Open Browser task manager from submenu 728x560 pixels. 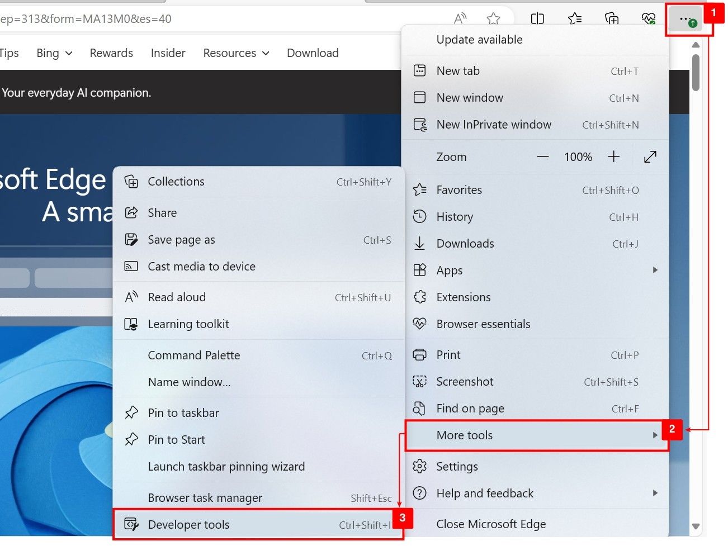pyautogui.click(x=258, y=498)
